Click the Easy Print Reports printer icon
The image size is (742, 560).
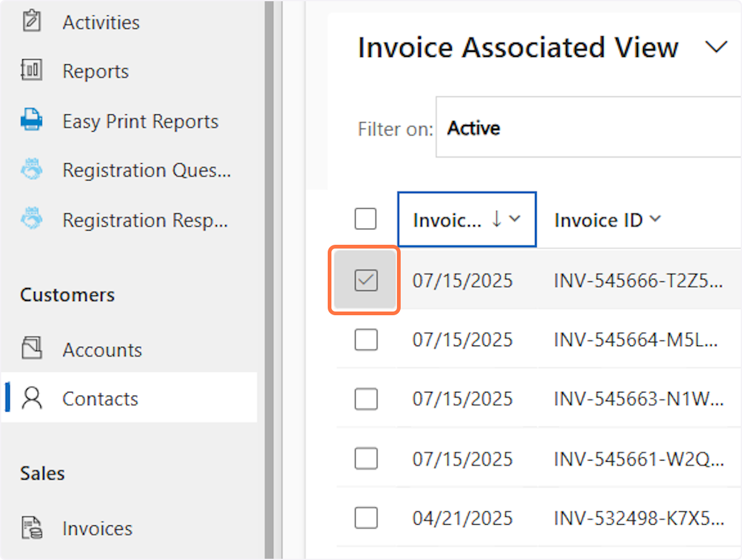coord(31,121)
